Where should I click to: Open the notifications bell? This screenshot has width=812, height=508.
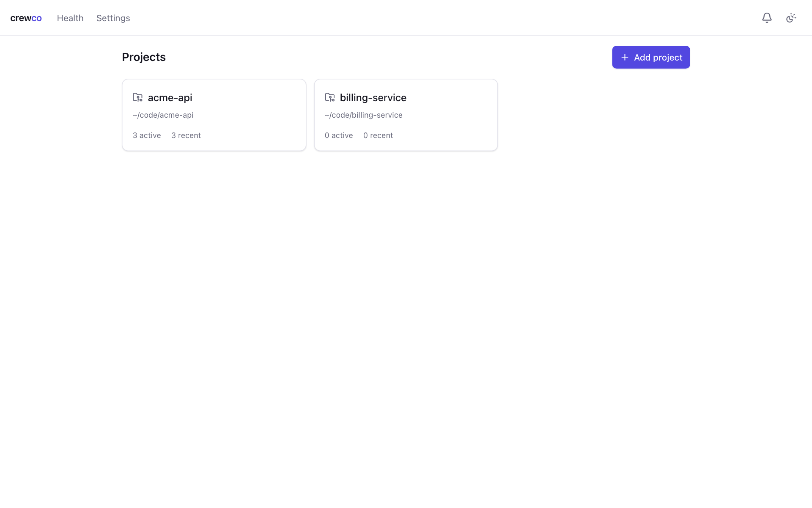[x=767, y=18]
